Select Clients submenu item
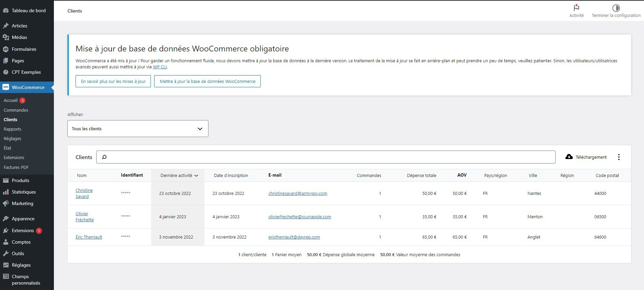The width and height of the screenshot is (644, 290). 11,119
